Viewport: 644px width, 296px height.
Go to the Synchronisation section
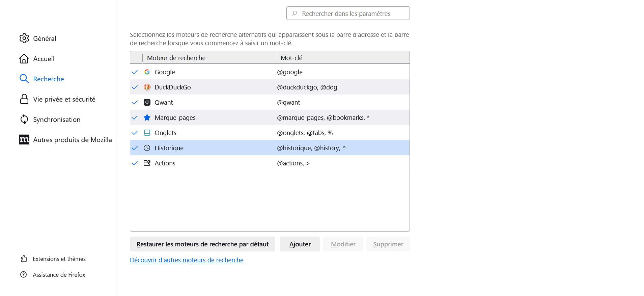56,119
